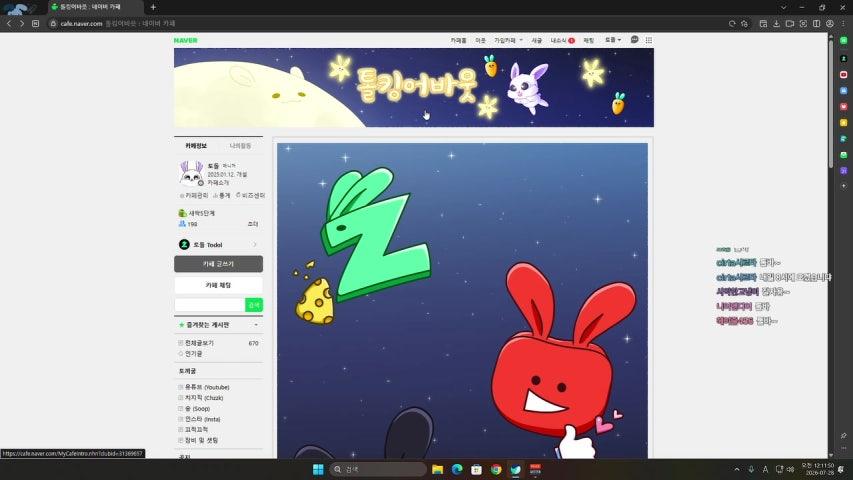Open a new tab with the plus button

[x=153, y=7]
